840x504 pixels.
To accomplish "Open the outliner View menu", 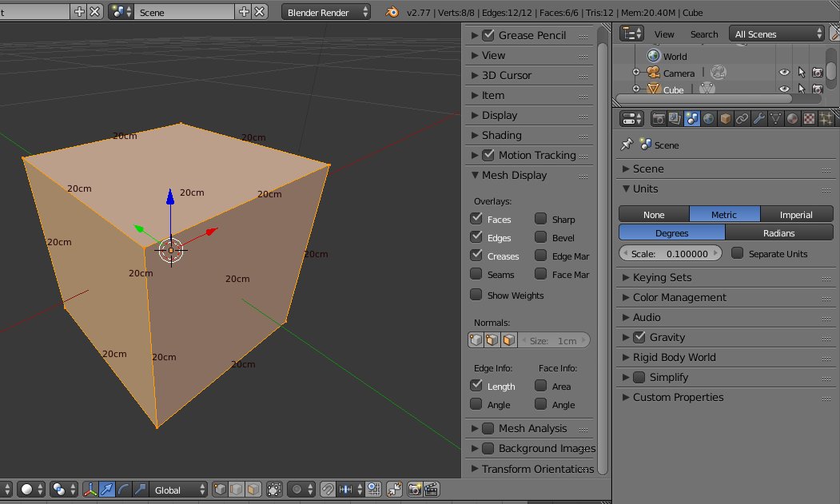I will click(x=664, y=34).
